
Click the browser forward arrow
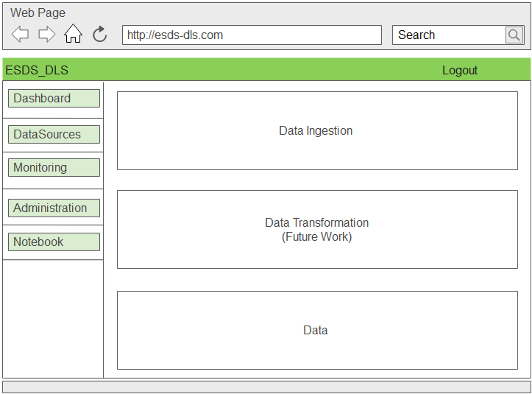click(x=47, y=34)
